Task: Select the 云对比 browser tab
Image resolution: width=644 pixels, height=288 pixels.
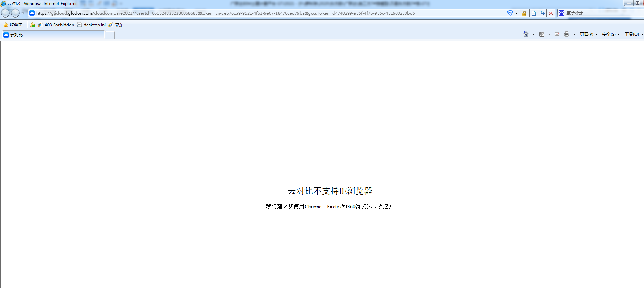Action: [x=53, y=35]
